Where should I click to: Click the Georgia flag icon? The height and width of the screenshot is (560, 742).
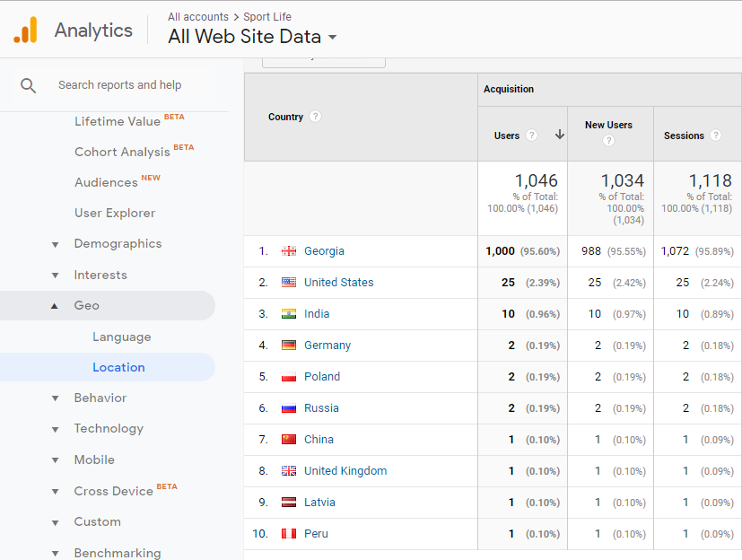point(288,251)
